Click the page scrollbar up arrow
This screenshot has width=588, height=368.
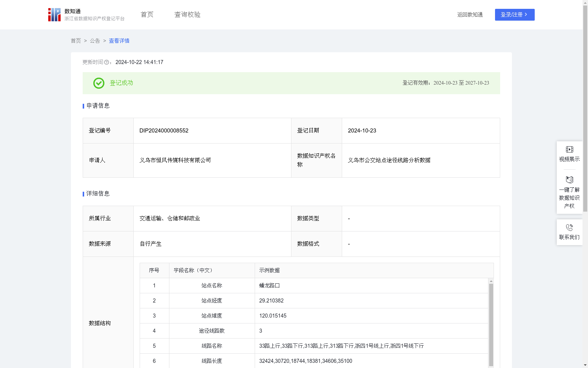point(585,3)
